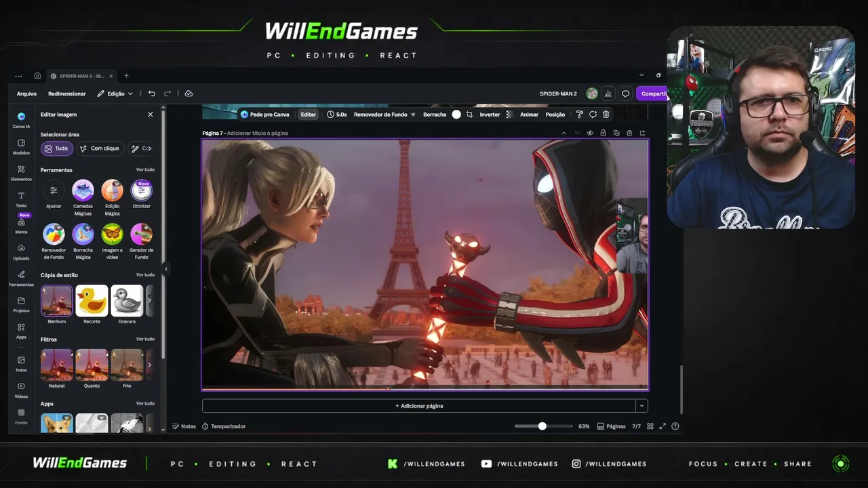The width and height of the screenshot is (868, 488).
Task: Redo the last undone action
Action: 167,94
